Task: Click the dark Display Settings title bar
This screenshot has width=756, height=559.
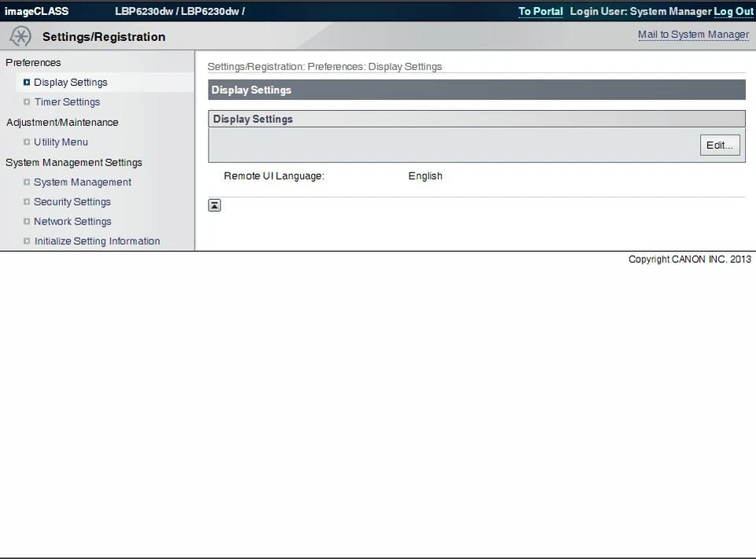Action: (477, 90)
